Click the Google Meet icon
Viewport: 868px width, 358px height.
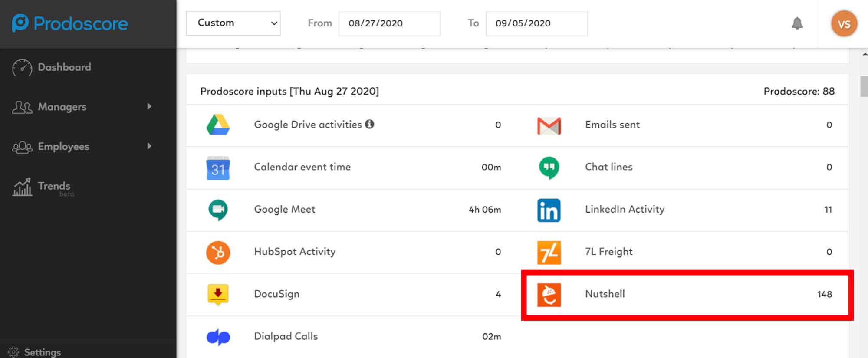click(x=218, y=210)
